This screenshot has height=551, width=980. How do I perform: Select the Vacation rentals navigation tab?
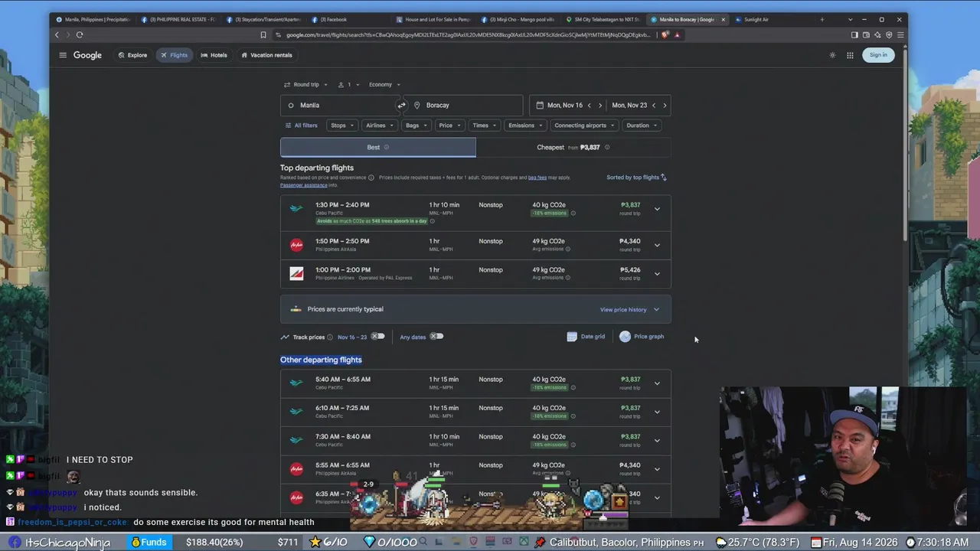point(266,55)
